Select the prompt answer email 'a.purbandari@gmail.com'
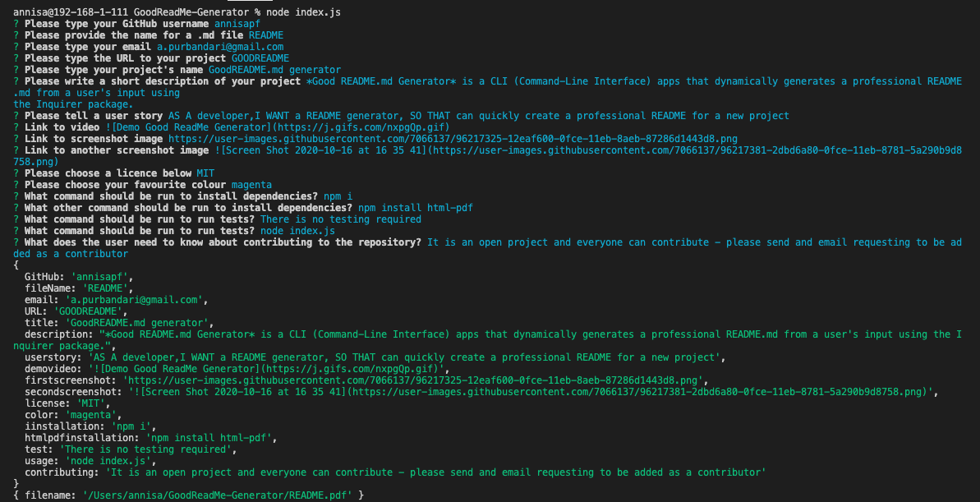 click(x=220, y=47)
